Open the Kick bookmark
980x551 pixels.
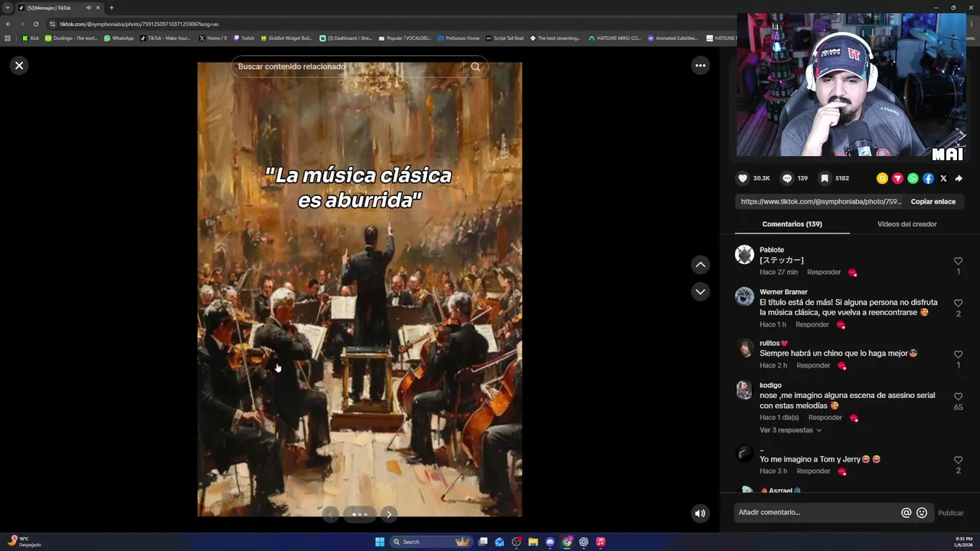point(31,38)
